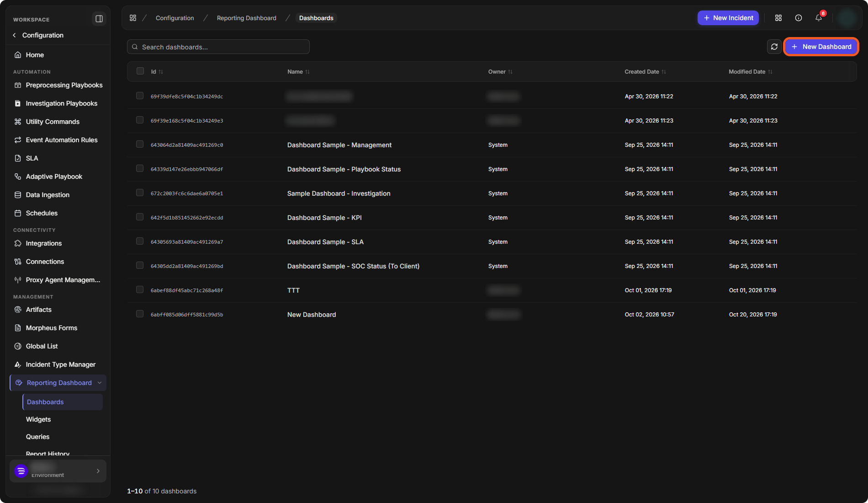This screenshot has height=503, width=868.
Task: Select Dashboards in sidebar submenu
Action: pos(63,402)
